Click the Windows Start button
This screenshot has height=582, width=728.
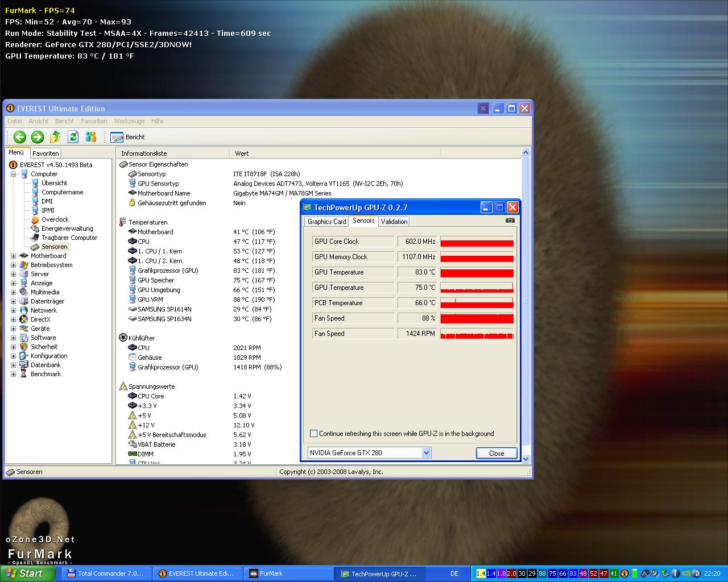(x=27, y=573)
